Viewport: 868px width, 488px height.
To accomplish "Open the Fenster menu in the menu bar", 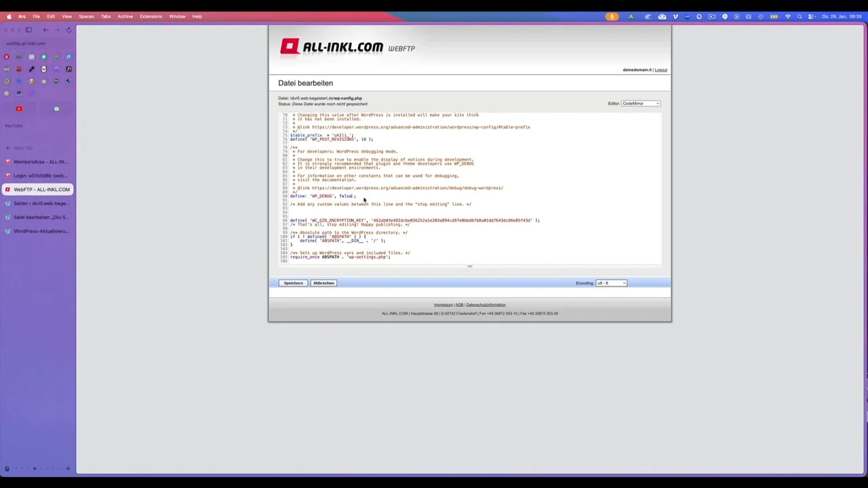I will (x=177, y=16).
